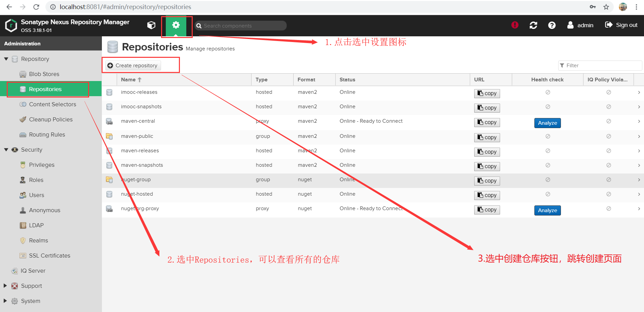Open maven-public row chevron
644x312 pixels.
coord(639,136)
